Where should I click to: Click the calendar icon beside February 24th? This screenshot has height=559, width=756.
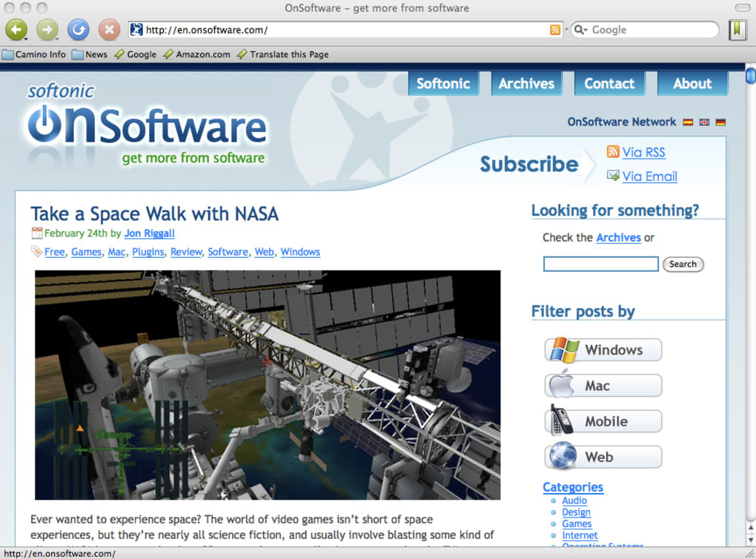pyautogui.click(x=36, y=233)
